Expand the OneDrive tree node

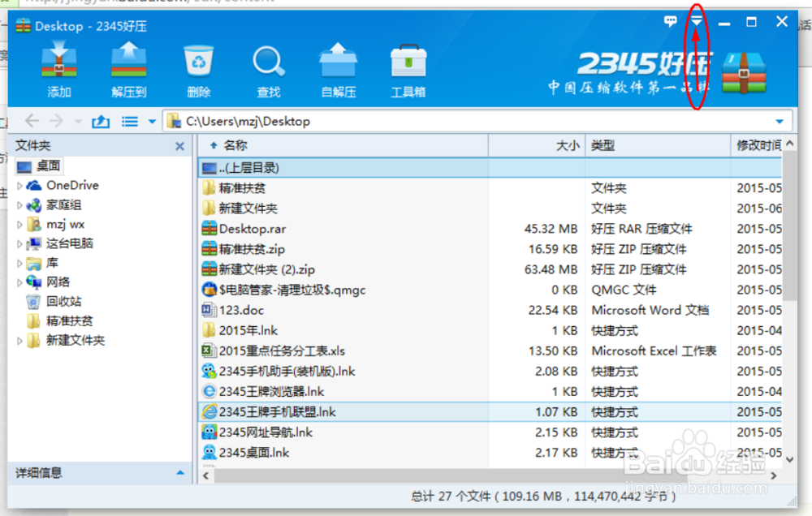19,185
